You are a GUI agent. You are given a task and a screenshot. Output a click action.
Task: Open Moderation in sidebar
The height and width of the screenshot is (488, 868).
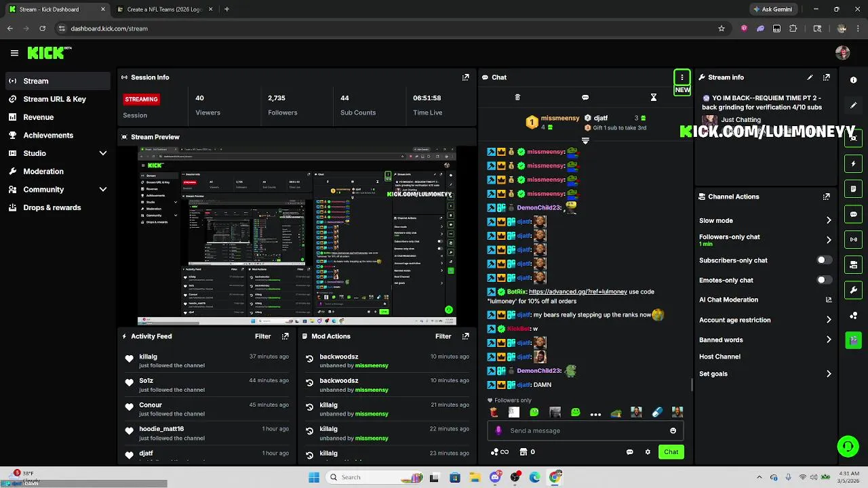(43, 171)
